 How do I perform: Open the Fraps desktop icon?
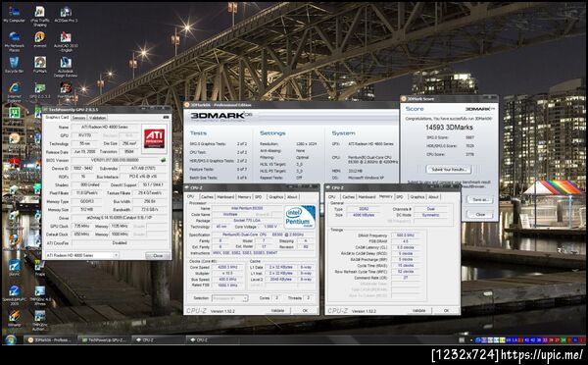click(x=40, y=267)
